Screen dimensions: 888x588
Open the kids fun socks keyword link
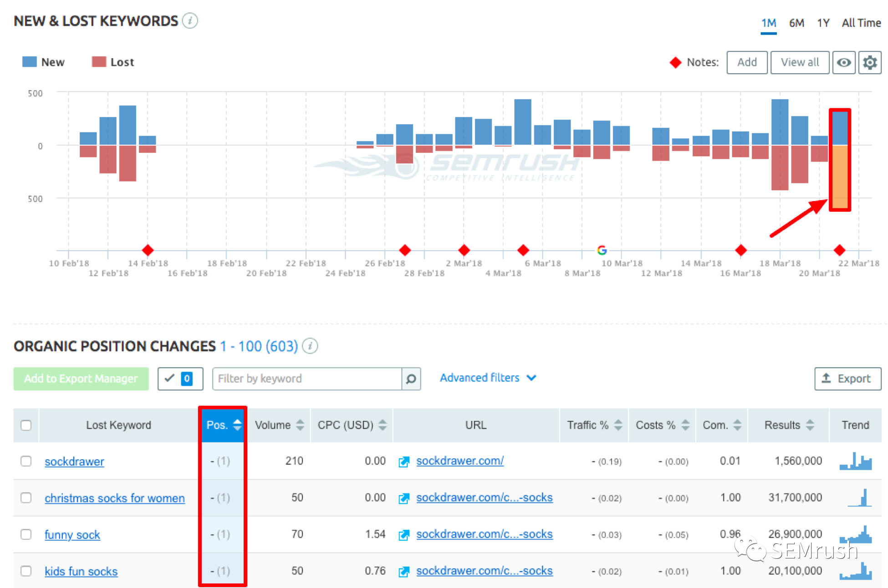pos(81,571)
